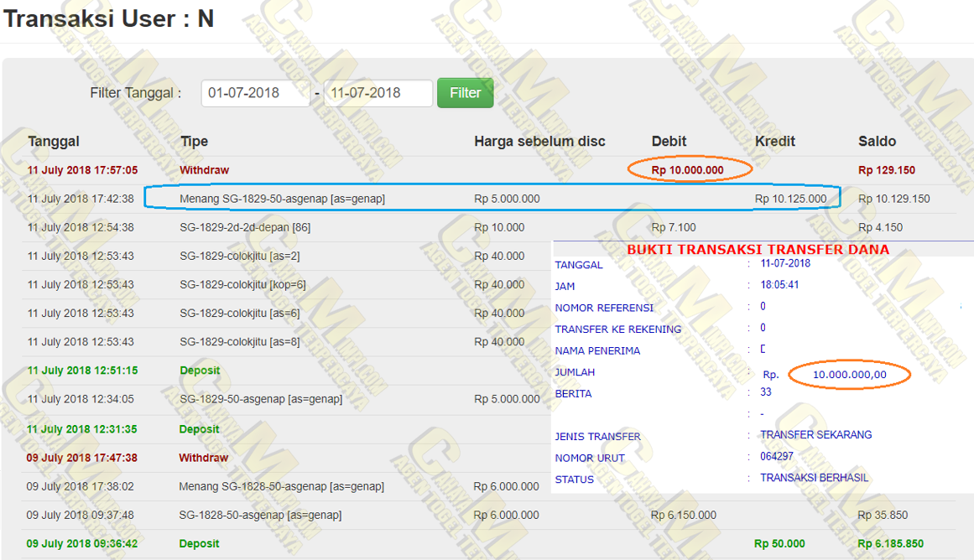Focus the end date field 11-07-2018
The height and width of the screenshot is (560, 974).
click(378, 93)
